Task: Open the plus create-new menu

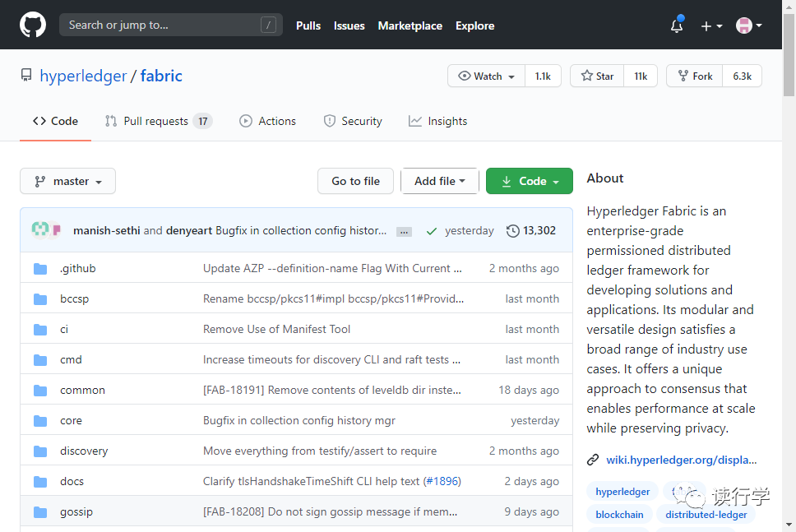Action: pyautogui.click(x=711, y=25)
